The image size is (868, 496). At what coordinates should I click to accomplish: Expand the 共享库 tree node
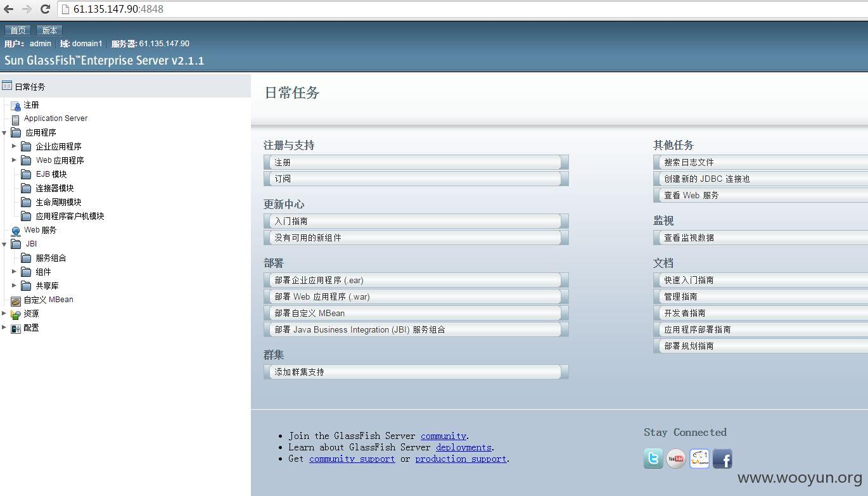[14, 285]
